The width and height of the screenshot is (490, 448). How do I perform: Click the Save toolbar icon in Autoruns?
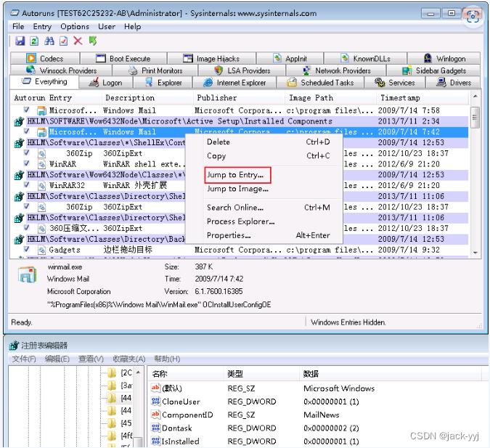(x=20, y=41)
